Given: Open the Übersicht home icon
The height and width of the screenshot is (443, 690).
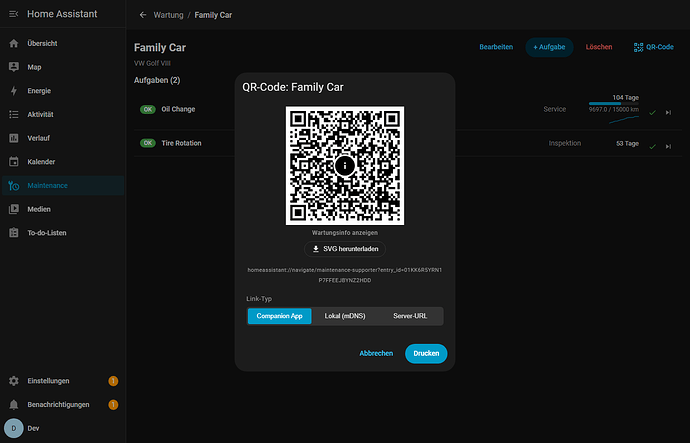Looking at the screenshot, I should point(14,43).
